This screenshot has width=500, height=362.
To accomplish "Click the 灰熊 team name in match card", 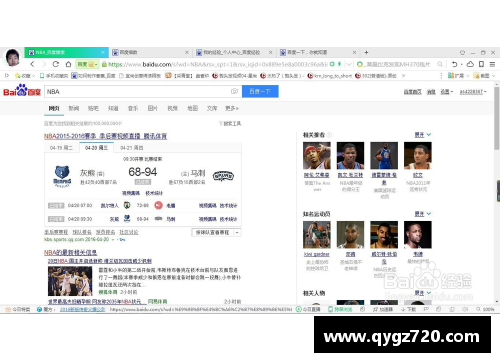I will point(87,173).
